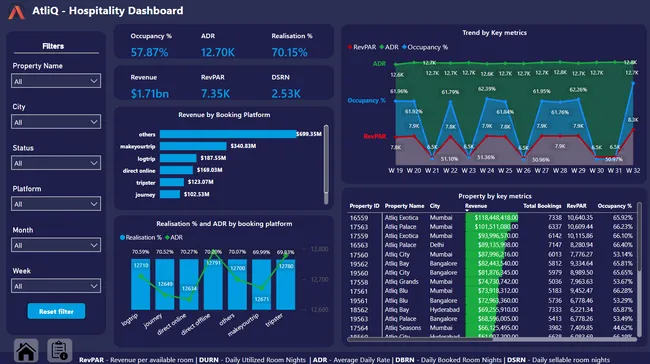Sort table by Occupancy % column header
The height and width of the screenshot is (364, 650).
(614, 206)
